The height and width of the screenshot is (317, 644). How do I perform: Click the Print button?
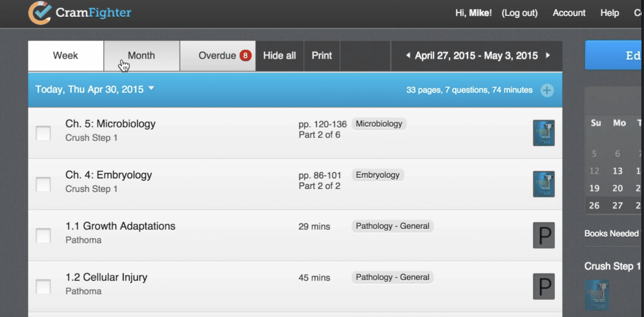coord(321,56)
